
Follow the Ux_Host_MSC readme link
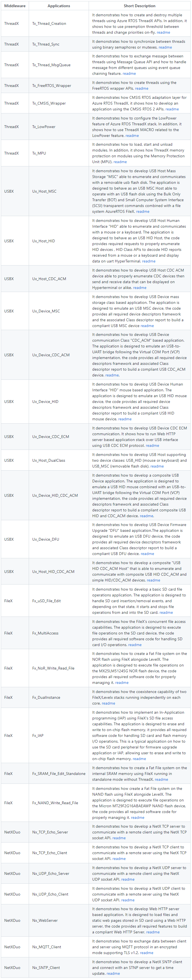pyautogui.click(x=143, y=211)
